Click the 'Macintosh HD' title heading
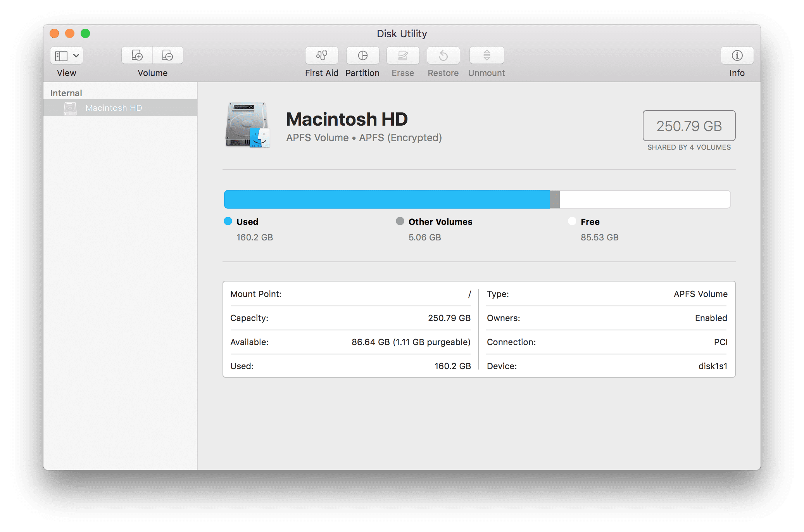The height and width of the screenshot is (532, 804). (347, 119)
